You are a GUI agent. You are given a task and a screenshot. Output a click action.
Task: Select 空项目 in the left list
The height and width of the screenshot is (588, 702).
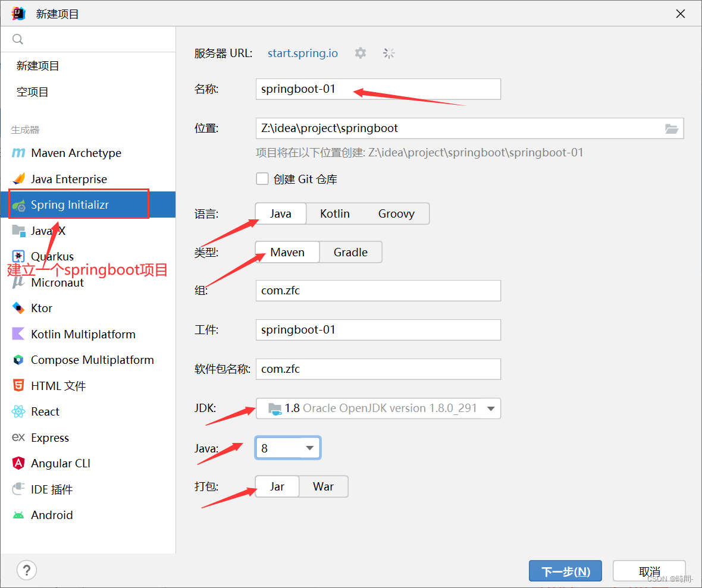pyautogui.click(x=88, y=92)
